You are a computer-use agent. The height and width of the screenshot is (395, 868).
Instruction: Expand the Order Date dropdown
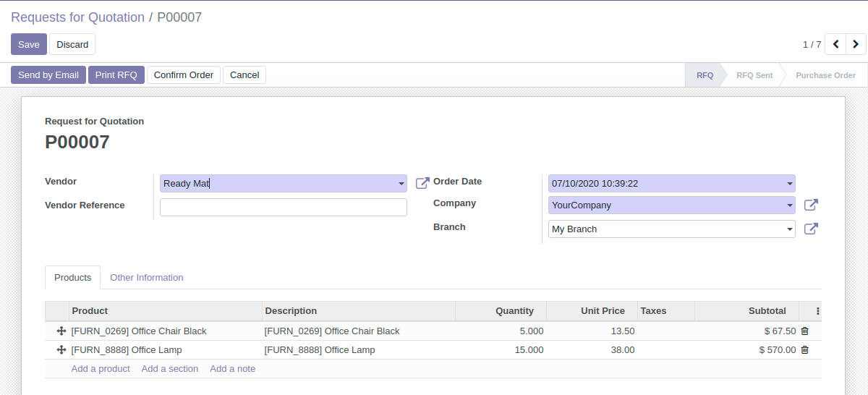[x=789, y=184]
